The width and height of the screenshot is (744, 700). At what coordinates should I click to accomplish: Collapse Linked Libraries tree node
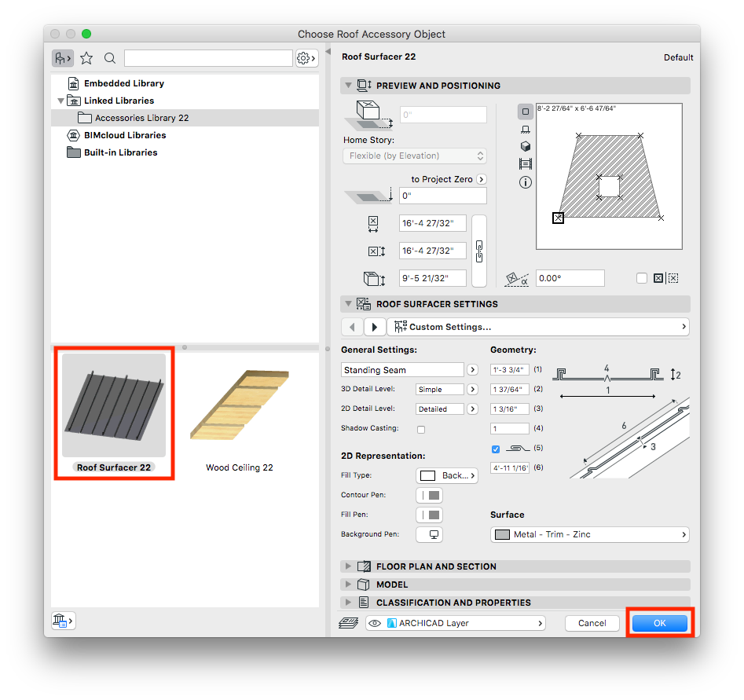click(x=60, y=101)
